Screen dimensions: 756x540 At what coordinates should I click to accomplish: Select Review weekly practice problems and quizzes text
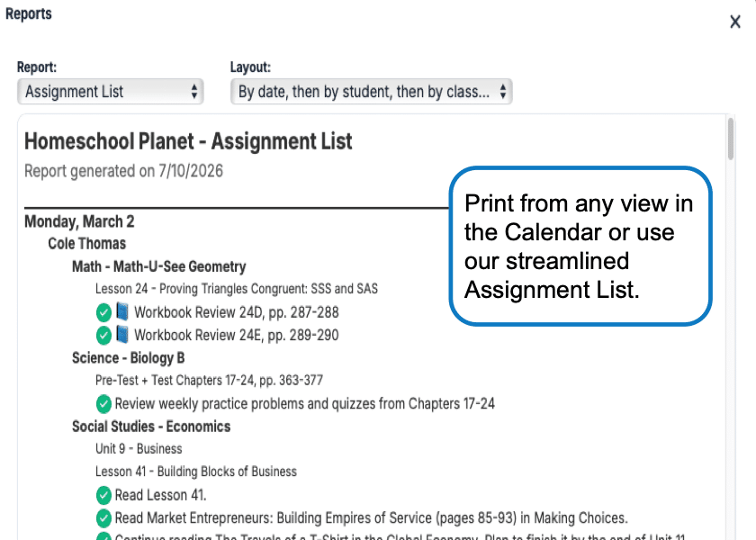[x=305, y=404]
